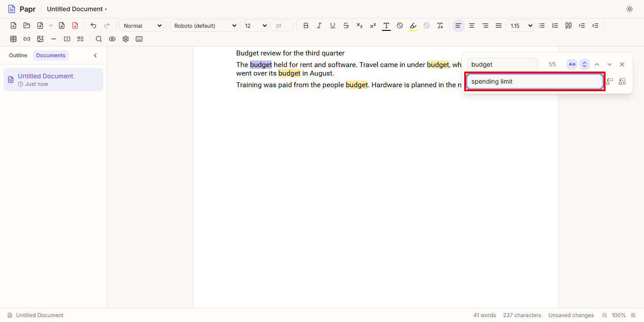Switch to the Documents tab
The height and width of the screenshot is (322, 644).
tap(51, 55)
